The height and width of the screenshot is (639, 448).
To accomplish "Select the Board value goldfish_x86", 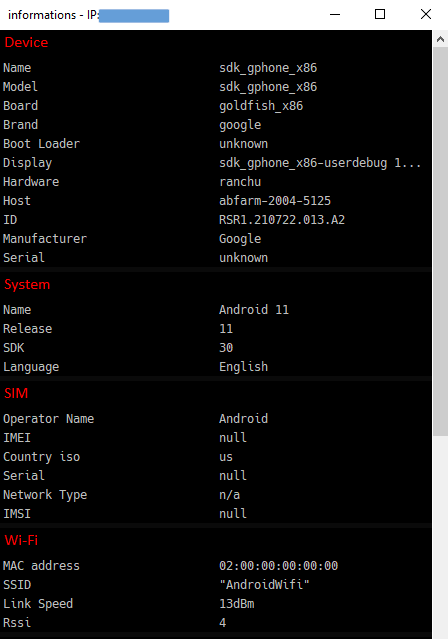I will pos(261,106).
